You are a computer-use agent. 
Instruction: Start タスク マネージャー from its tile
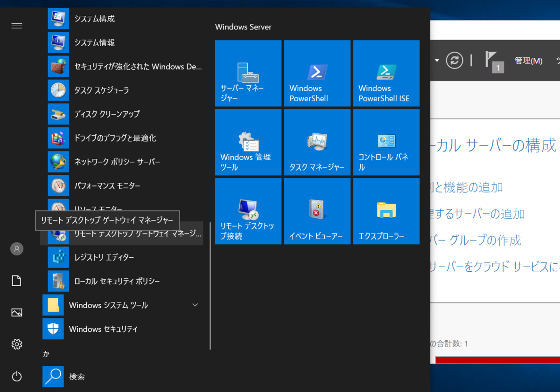pyautogui.click(x=317, y=142)
